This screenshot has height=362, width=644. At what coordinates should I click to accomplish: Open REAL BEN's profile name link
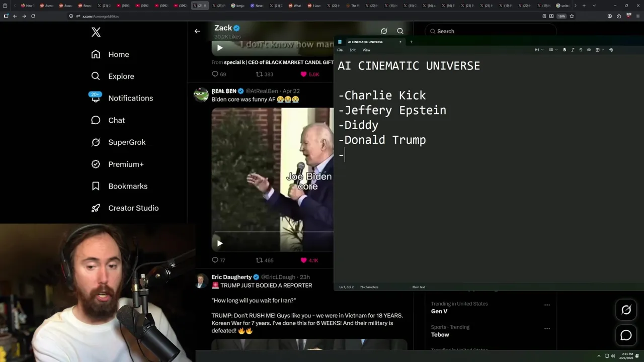[x=224, y=91]
